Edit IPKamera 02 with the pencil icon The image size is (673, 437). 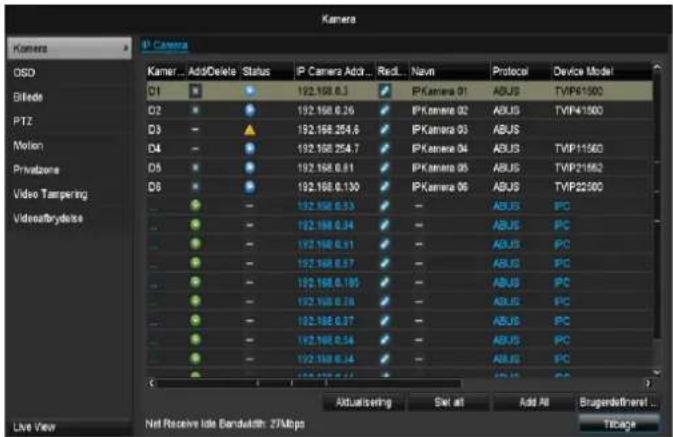click(x=385, y=110)
